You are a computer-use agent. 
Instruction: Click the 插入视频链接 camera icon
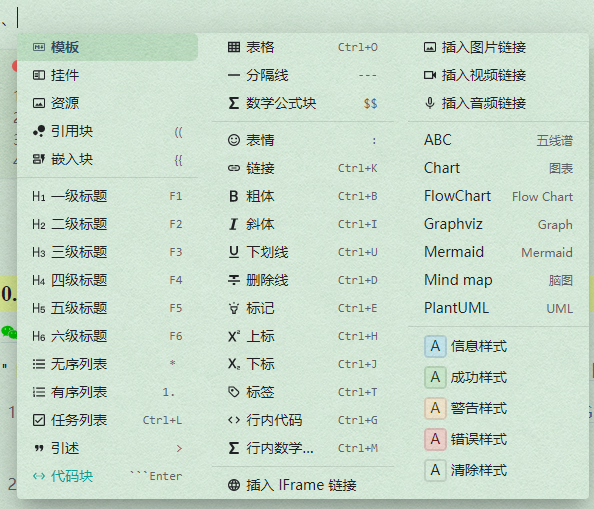point(430,75)
